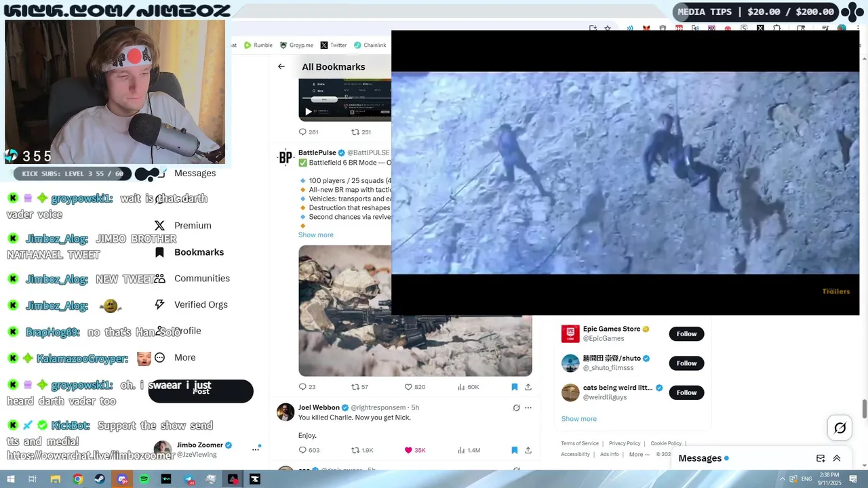Expand footer More options
This screenshot has width=868, height=488.
point(639,454)
